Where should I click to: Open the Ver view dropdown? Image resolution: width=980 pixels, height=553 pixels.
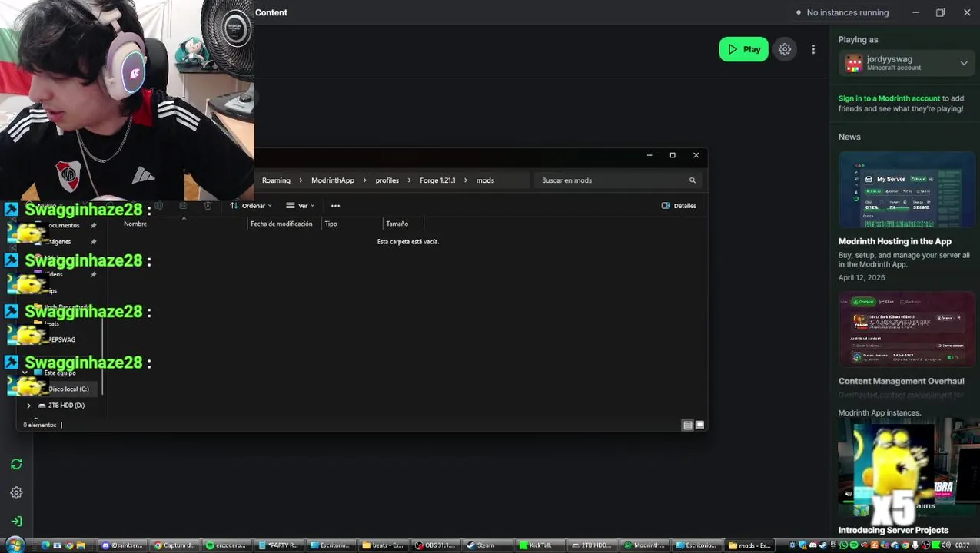coord(301,206)
